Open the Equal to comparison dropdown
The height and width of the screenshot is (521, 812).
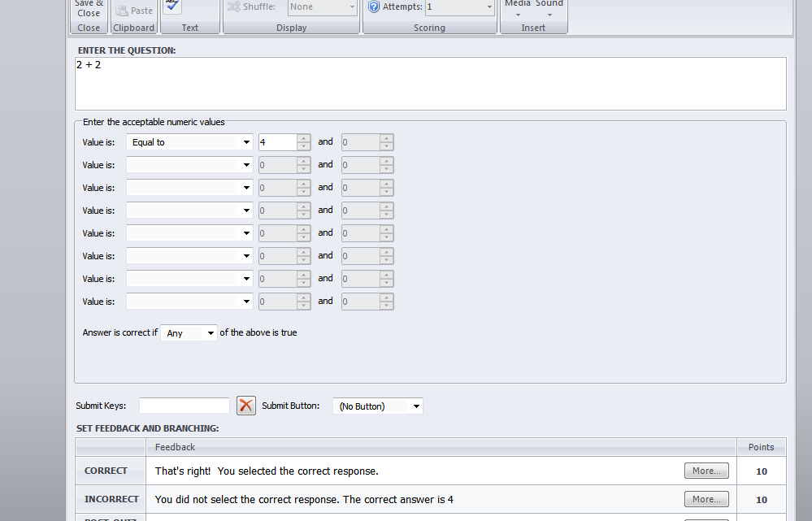(189, 142)
